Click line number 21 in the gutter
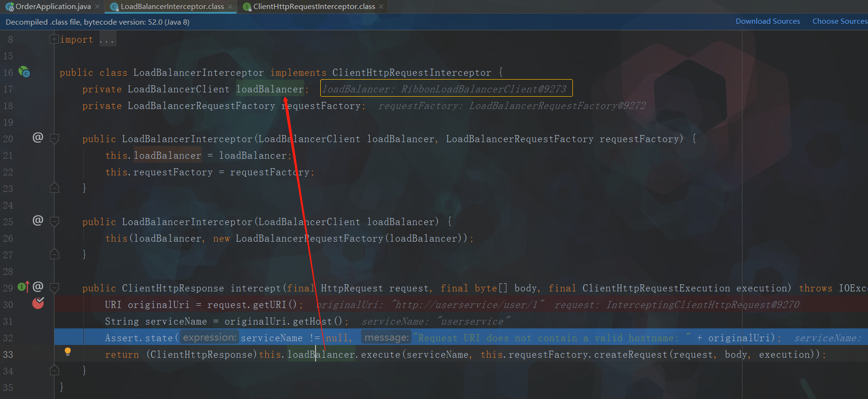Screen dimensions: 868x399 point(9,155)
